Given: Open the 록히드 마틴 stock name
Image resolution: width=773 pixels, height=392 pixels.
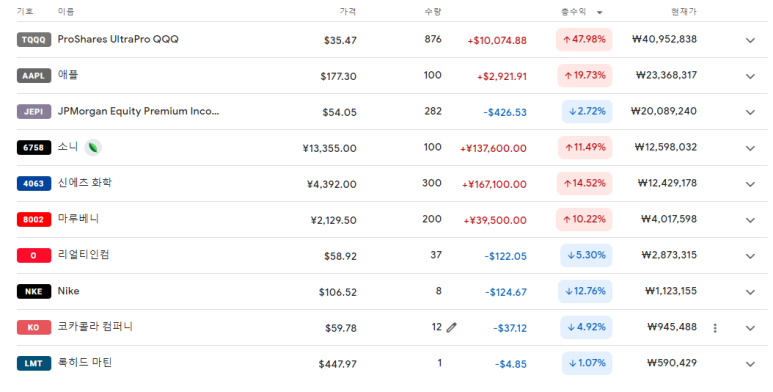Looking at the screenshot, I should [x=85, y=363].
